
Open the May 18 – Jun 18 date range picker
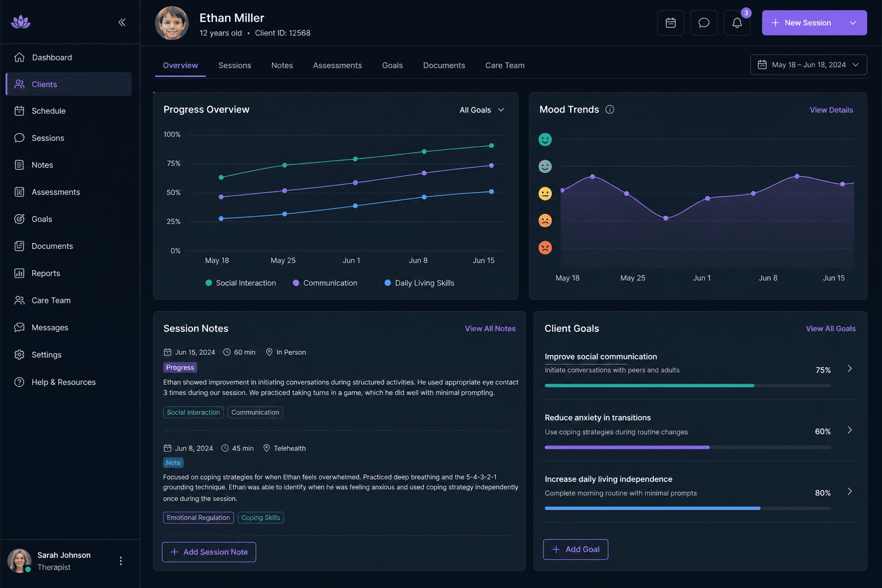pyautogui.click(x=808, y=65)
